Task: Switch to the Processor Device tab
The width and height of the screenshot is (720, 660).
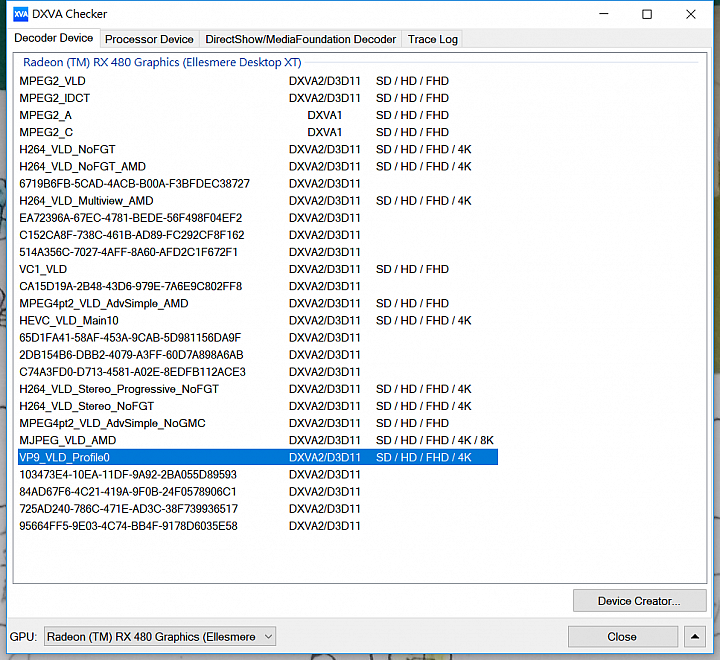Action: click(149, 39)
